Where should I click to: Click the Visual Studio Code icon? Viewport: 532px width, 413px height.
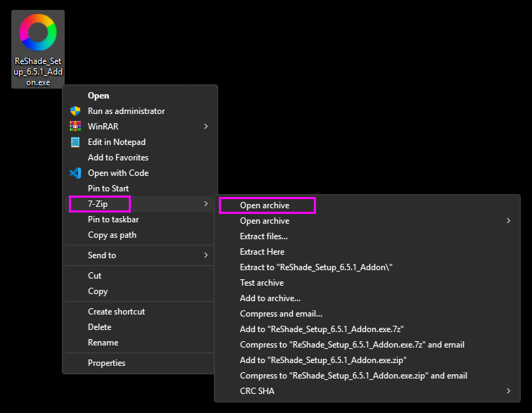coord(75,173)
